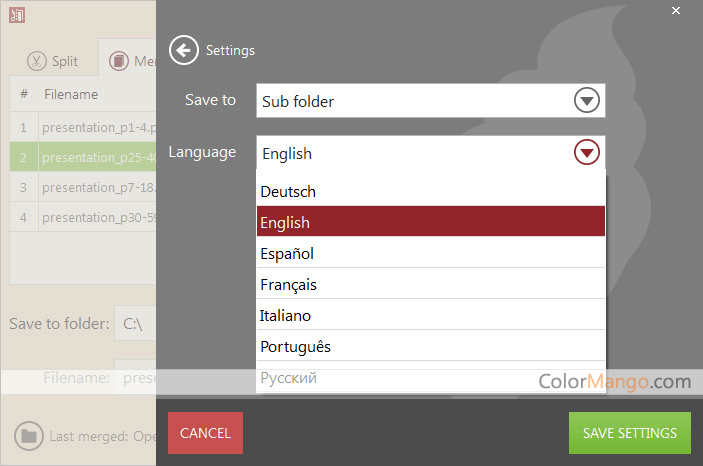Open the Merge tab
Viewport: 703px width, 466px height.
130,61
